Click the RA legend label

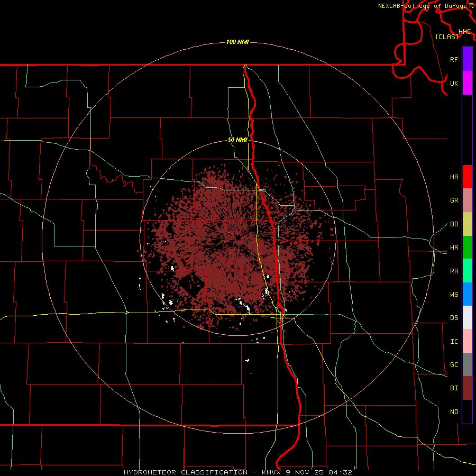tap(454, 271)
